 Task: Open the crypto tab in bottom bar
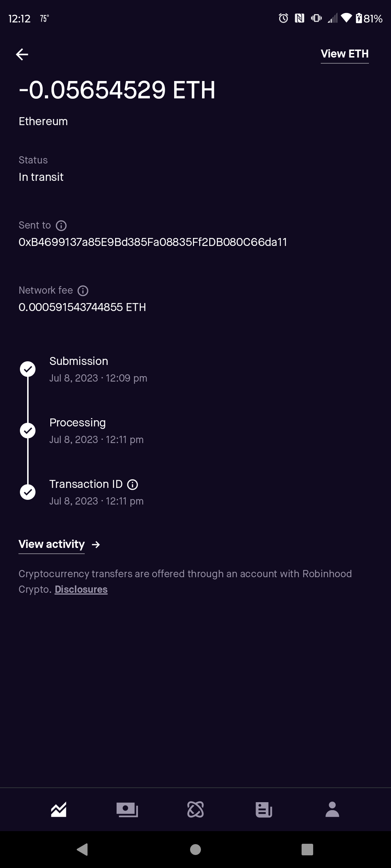[195, 809]
